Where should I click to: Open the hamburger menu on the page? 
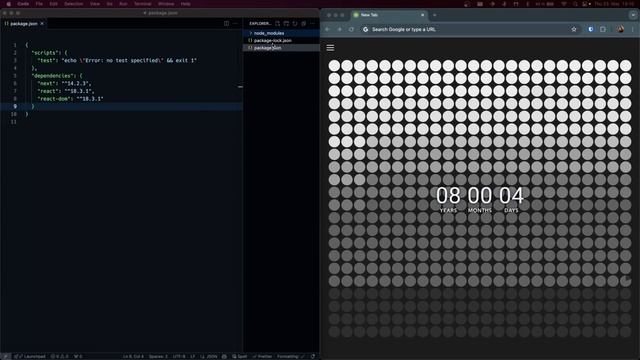pos(330,48)
